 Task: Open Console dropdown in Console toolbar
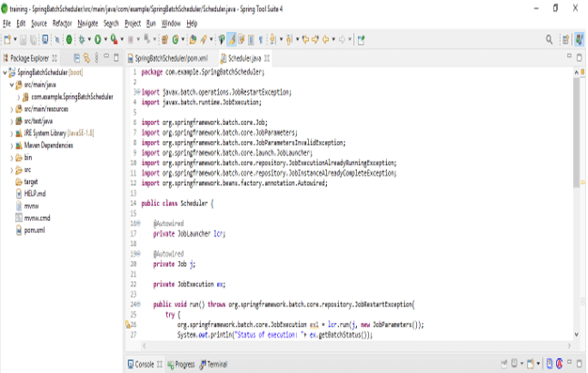click(x=538, y=364)
